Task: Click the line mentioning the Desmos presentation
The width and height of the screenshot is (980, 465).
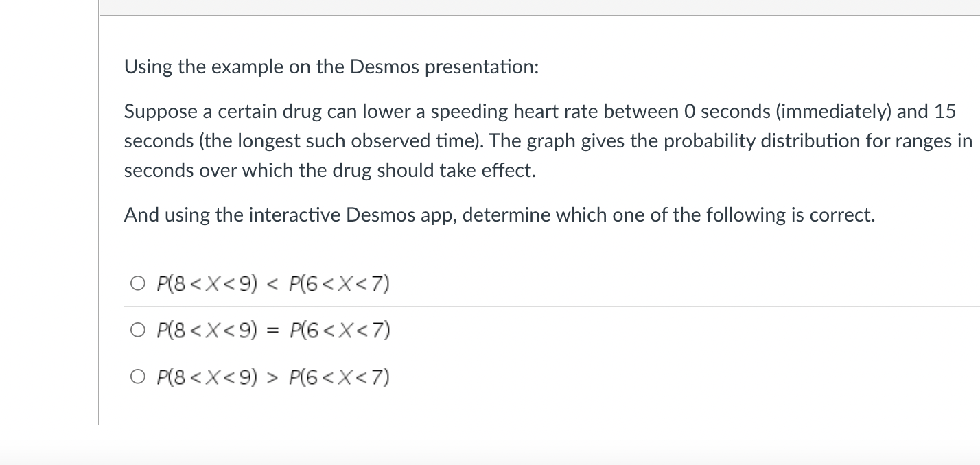Action: 331,67
